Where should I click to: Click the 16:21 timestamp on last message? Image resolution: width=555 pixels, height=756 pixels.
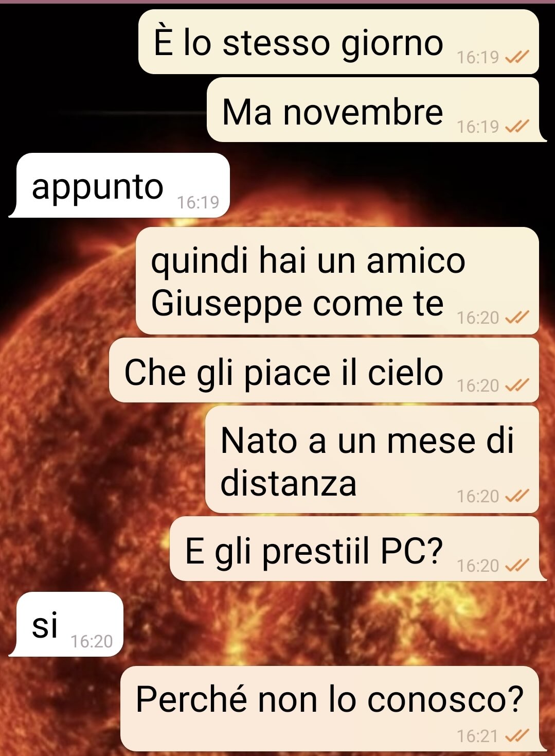point(478,736)
